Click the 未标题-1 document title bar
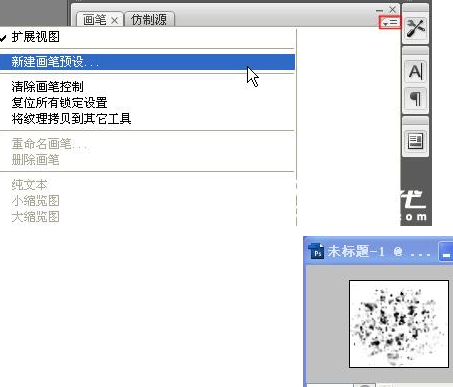Viewport: 453px width, 387px height. pyautogui.click(x=378, y=251)
